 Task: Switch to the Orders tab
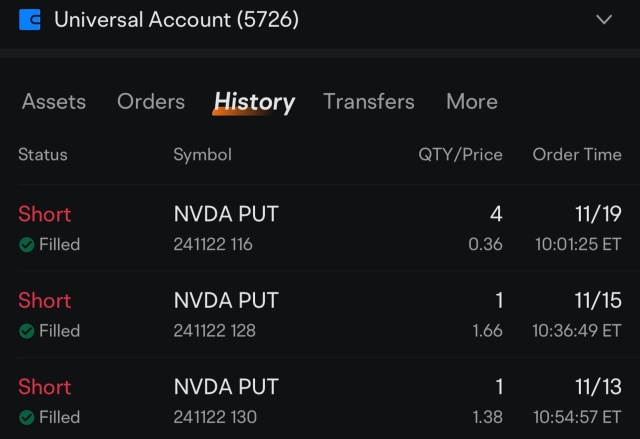tap(151, 101)
